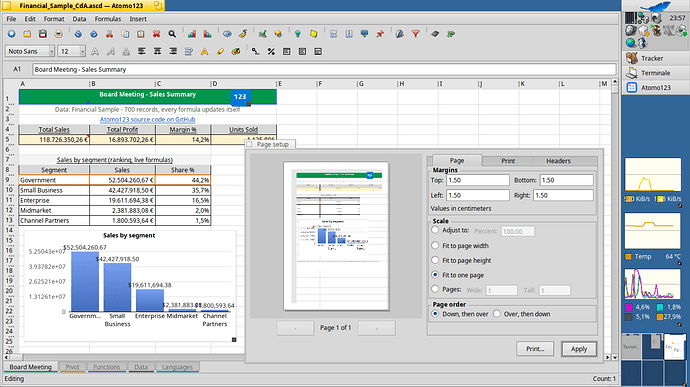690x387 pixels.
Task: Click the red pushpin toolbar icon
Action: pos(380,34)
